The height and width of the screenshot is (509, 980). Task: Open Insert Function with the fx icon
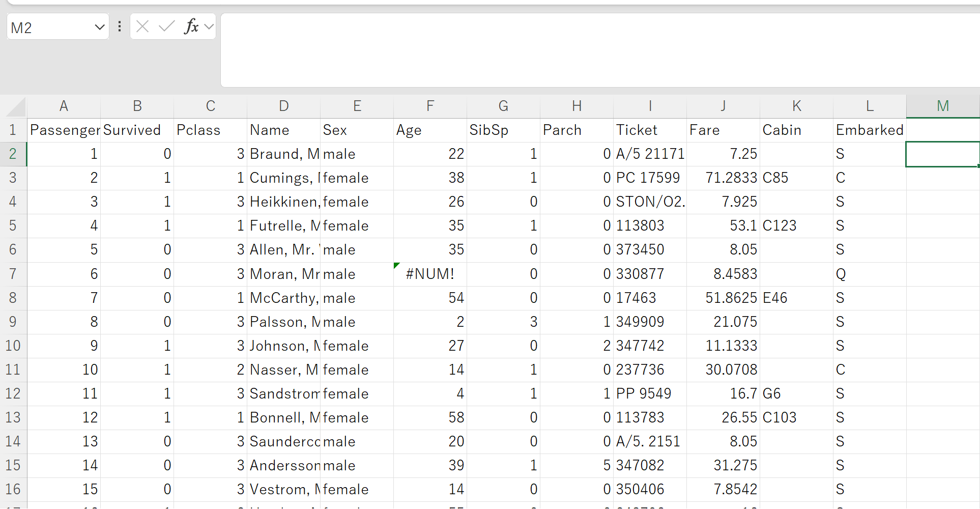tap(191, 26)
